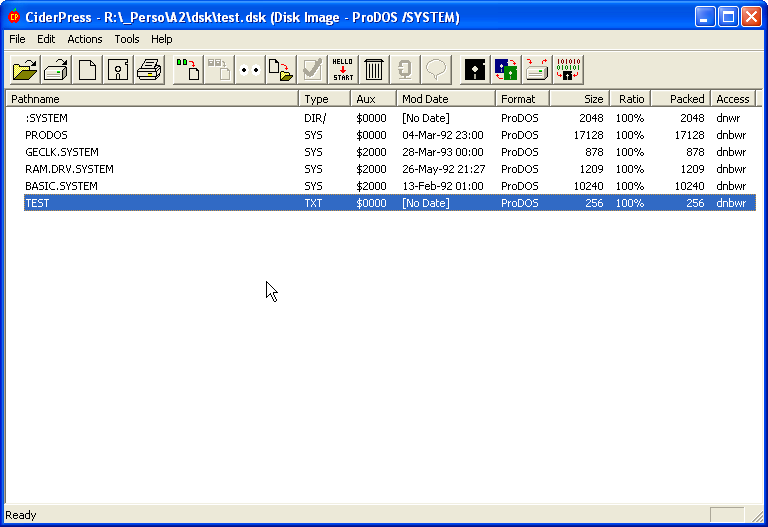
Task: Click the 13-Feb-92 01:00 date cell
Action: tap(443, 186)
